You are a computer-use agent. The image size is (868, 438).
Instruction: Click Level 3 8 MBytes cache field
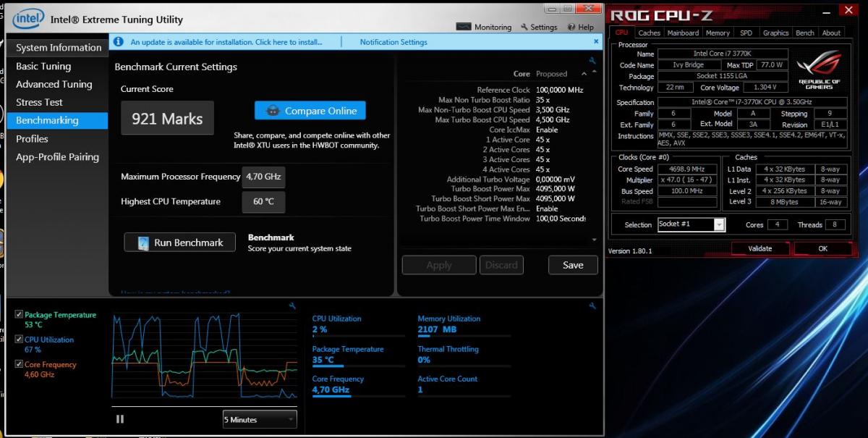pos(785,202)
